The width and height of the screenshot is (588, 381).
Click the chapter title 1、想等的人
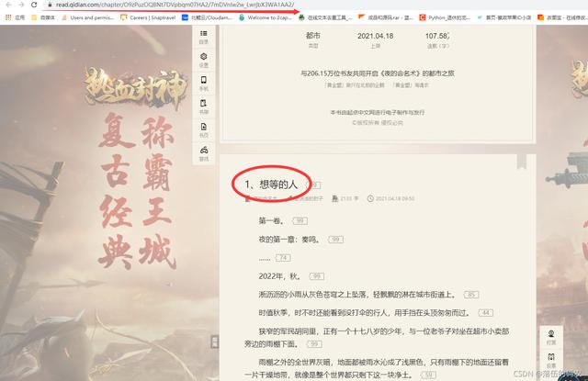coord(271,185)
